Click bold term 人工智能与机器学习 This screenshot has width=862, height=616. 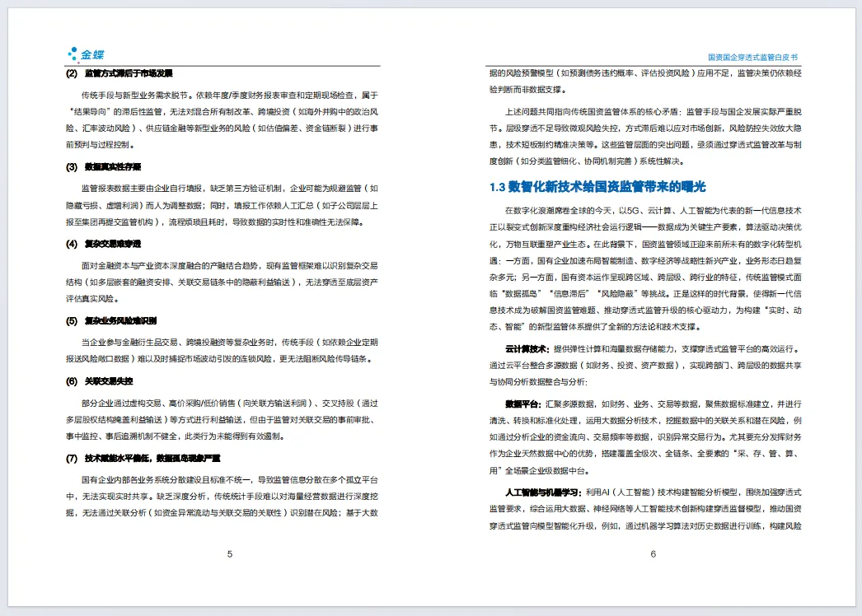542,492
